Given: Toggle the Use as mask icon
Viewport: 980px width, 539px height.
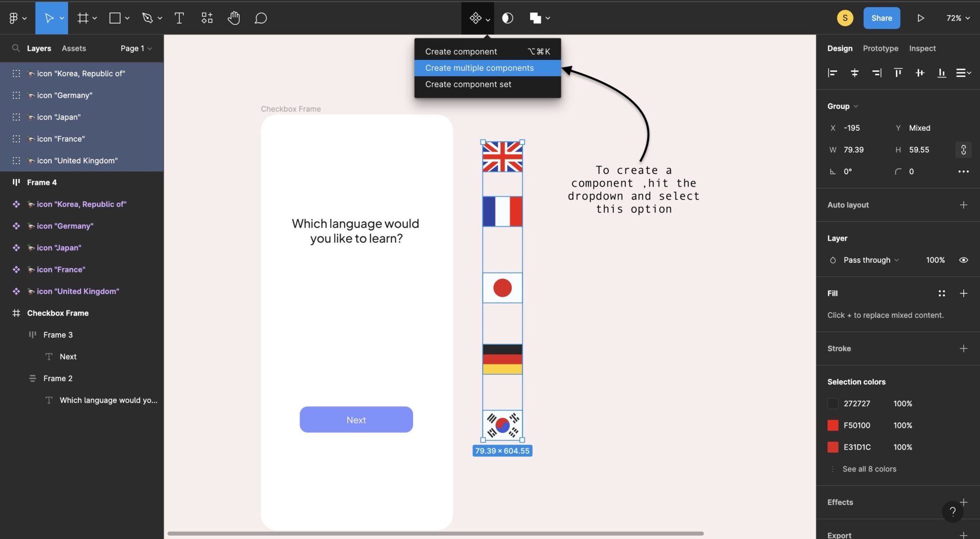Looking at the screenshot, I should coord(507,18).
